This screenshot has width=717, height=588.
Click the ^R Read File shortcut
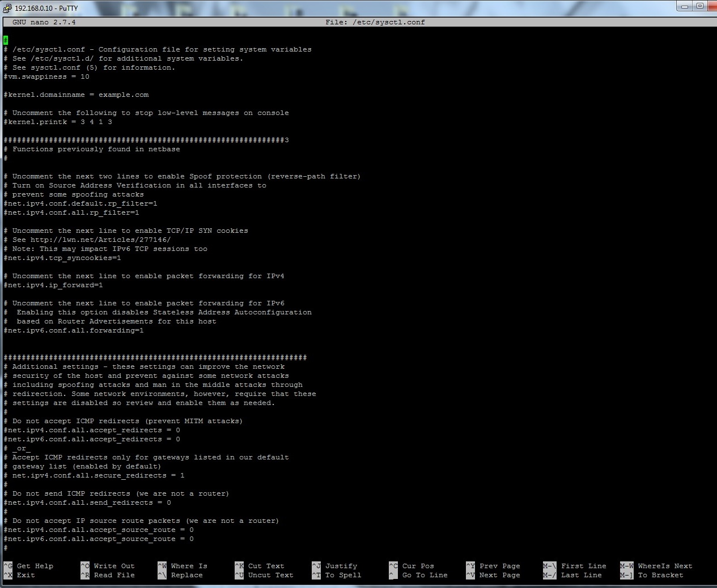coord(108,575)
